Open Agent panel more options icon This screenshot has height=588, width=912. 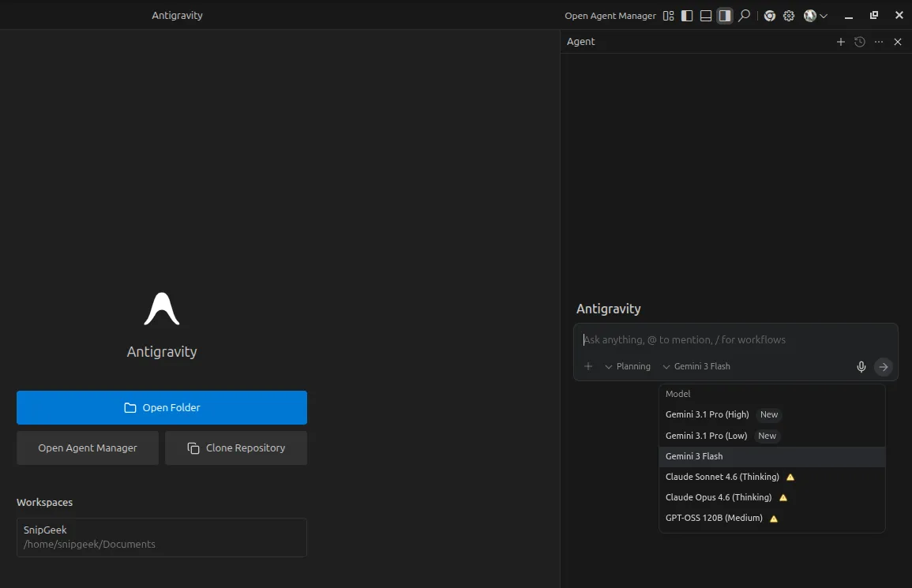click(x=879, y=42)
